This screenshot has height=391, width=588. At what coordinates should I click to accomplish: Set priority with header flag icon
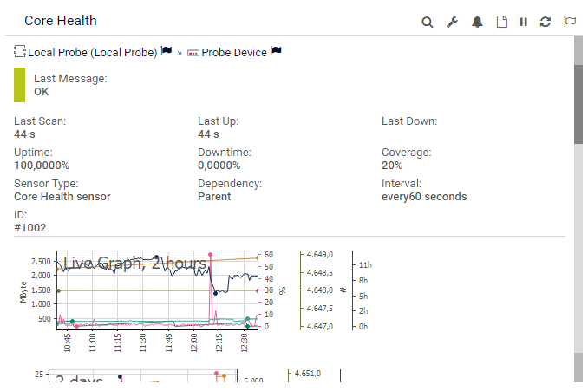coord(570,22)
